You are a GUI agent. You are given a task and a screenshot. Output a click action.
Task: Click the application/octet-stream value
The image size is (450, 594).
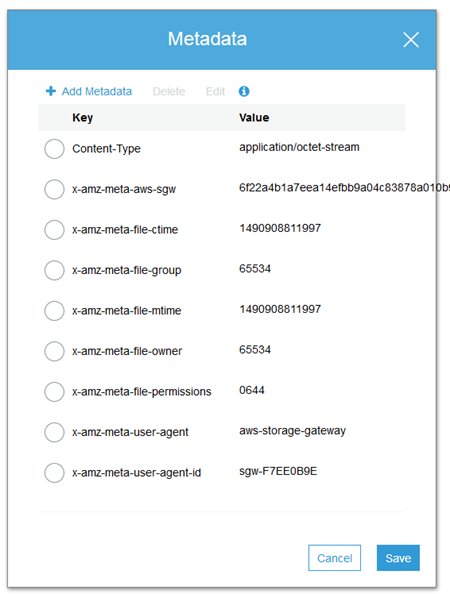(299, 147)
